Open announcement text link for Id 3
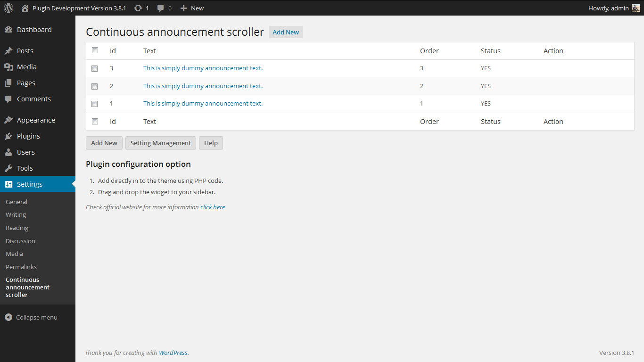Image resolution: width=644 pixels, height=362 pixels. tap(203, 68)
